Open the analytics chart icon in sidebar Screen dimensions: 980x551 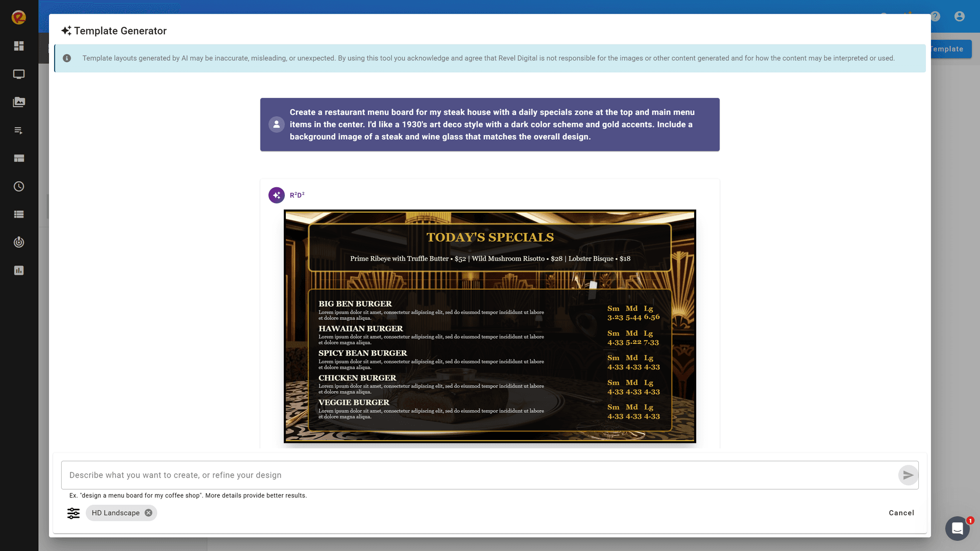pos(19,270)
